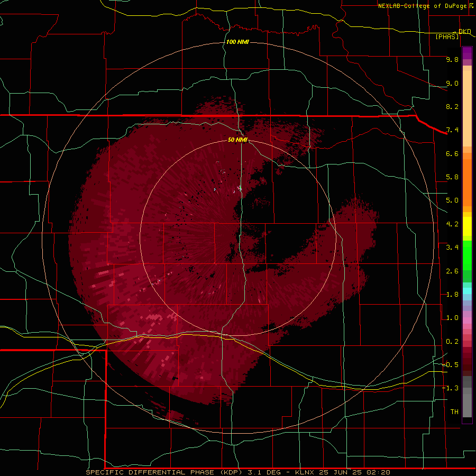Viewport: 476px width, 476px height.
Task: Select the 7.4 value on the color scale
Action: [452, 130]
